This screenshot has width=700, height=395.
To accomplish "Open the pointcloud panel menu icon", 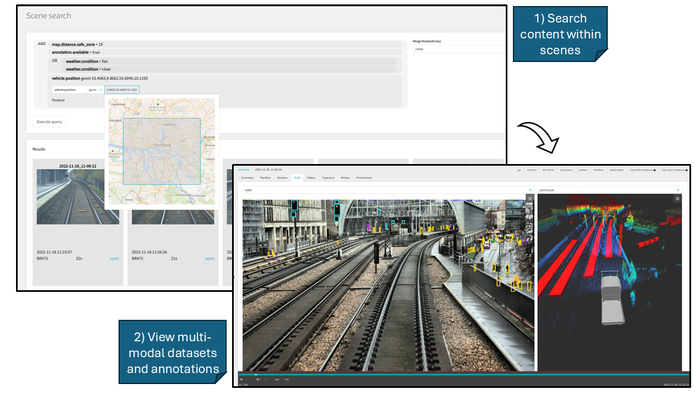I will click(x=677, y=199).
